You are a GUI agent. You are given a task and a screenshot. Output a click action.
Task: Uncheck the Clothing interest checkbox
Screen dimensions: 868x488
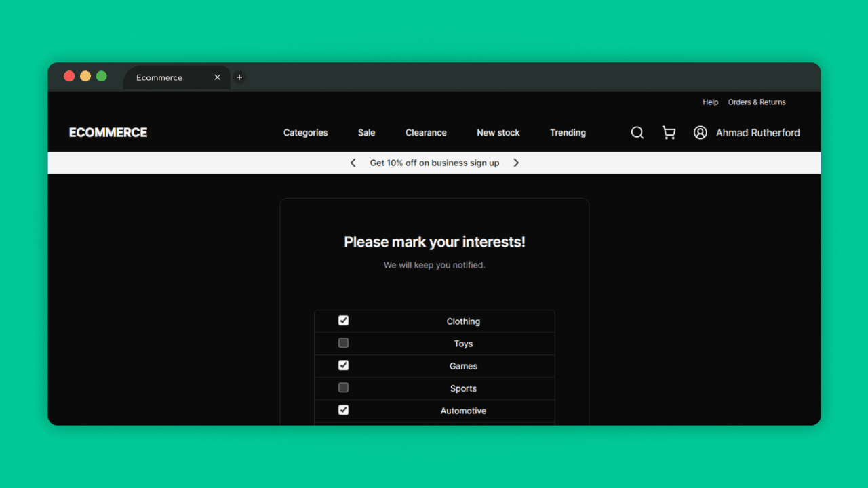[343, 320]
